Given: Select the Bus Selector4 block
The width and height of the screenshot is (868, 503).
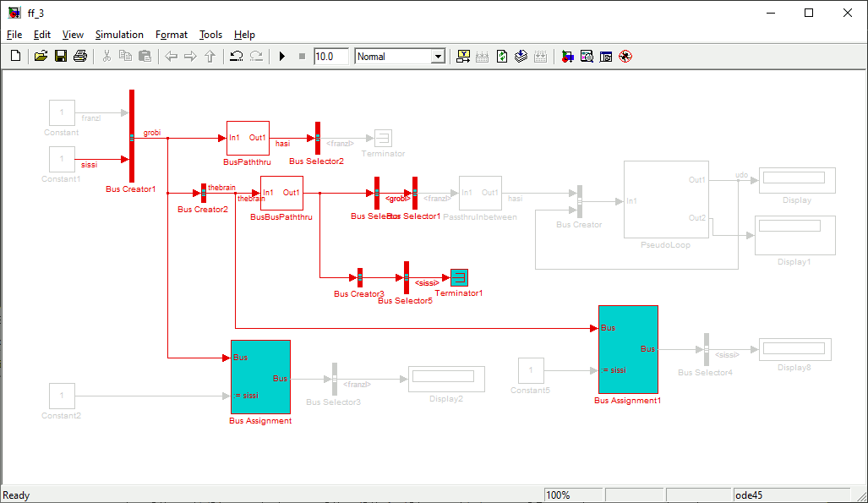Looking at the screenshot, I should (x=707, y=349).
